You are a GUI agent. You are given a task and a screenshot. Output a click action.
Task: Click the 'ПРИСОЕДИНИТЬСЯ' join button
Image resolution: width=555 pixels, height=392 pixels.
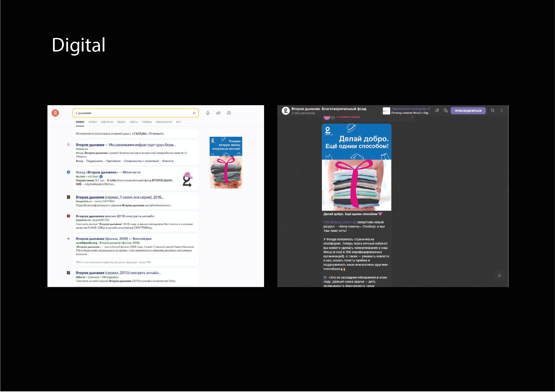click(468, 111)
